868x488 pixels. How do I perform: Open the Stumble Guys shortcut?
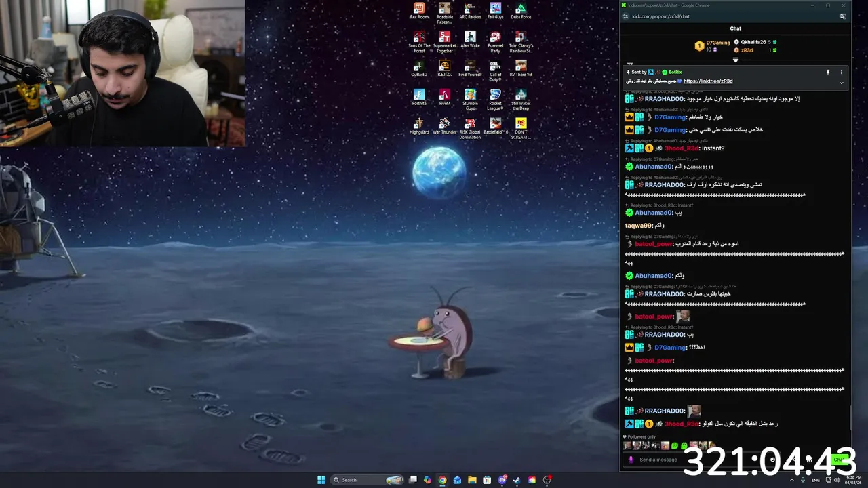pyautogui.click(x=470, y=100)
